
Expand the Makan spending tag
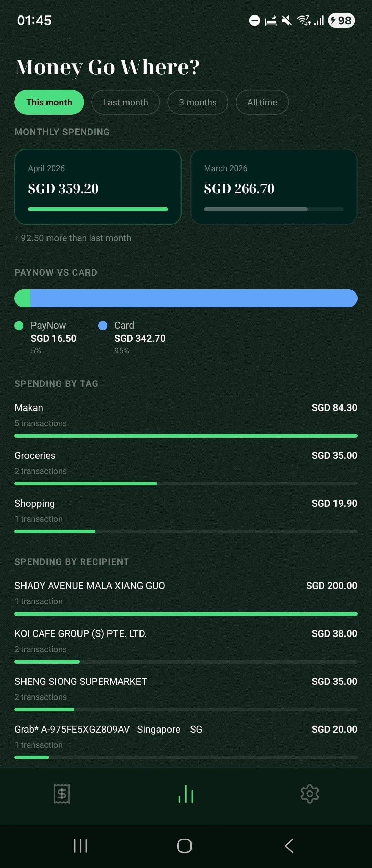(x=186, y=415)
